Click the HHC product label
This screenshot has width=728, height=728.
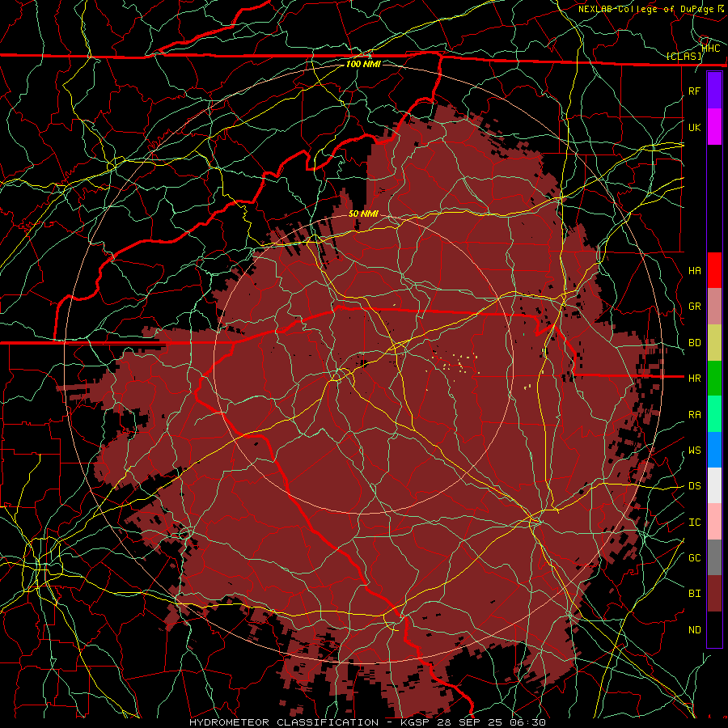tap(711, 49)
